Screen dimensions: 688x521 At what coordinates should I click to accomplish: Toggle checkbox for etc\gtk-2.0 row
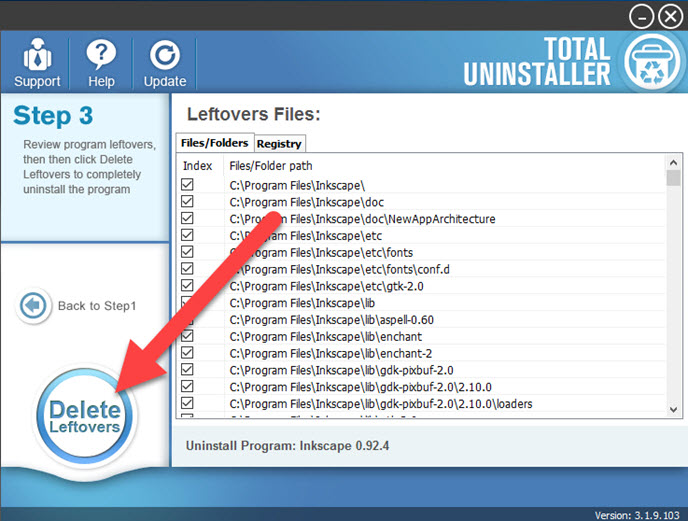point(187,285)
